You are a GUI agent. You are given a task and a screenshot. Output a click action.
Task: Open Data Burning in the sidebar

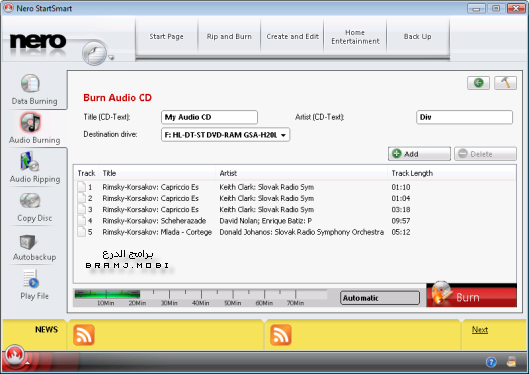pos(34,90)
